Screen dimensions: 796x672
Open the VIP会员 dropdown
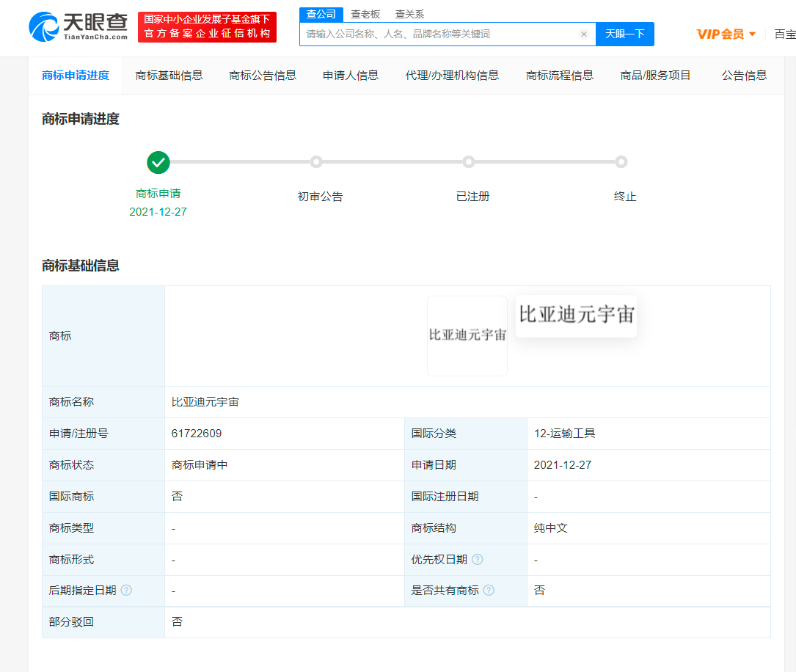[x=726, y=34]
